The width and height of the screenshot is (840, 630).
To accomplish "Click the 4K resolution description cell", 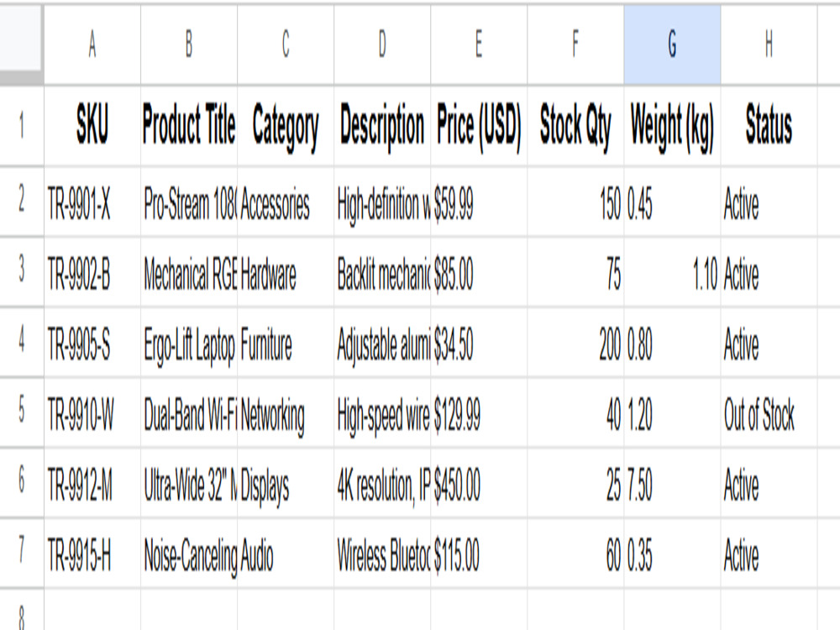I will click(382, 483).
